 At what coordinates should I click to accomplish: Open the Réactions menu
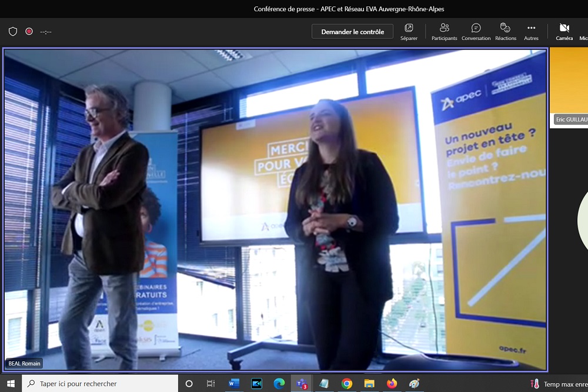pos(506,32)
